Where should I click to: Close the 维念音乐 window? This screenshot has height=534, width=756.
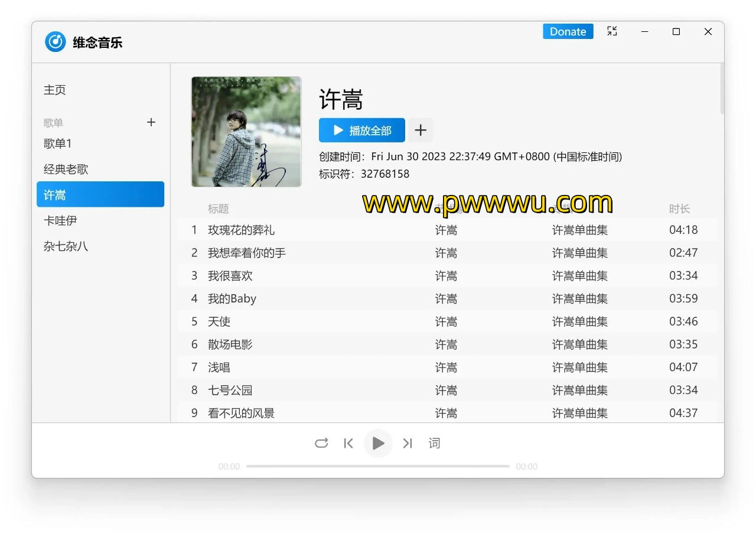click(708, 31)
